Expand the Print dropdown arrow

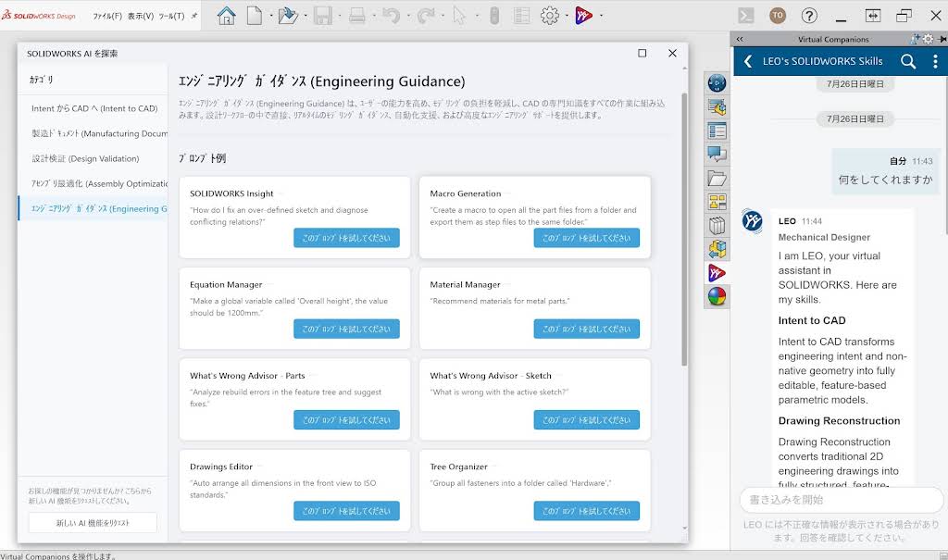[x=374, y=16]
